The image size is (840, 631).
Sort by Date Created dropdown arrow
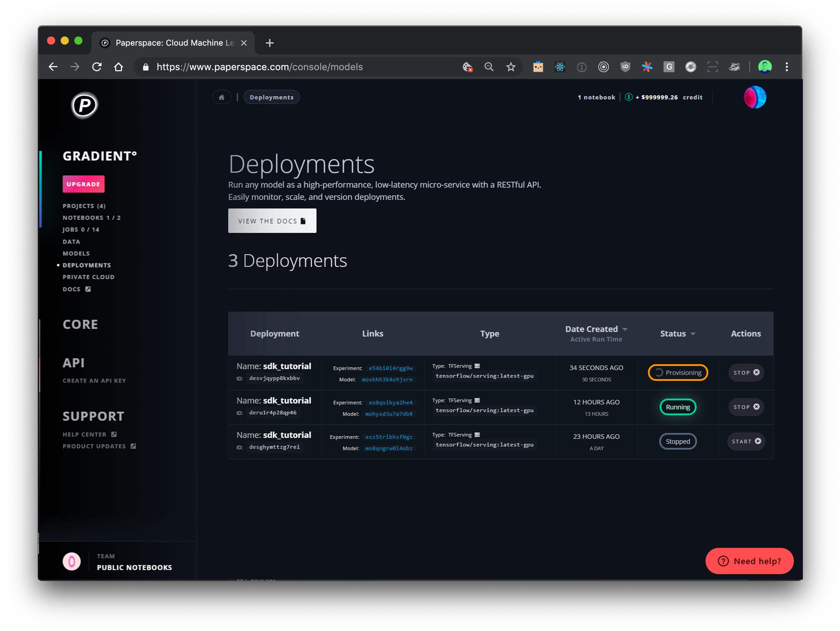[625, 329]
